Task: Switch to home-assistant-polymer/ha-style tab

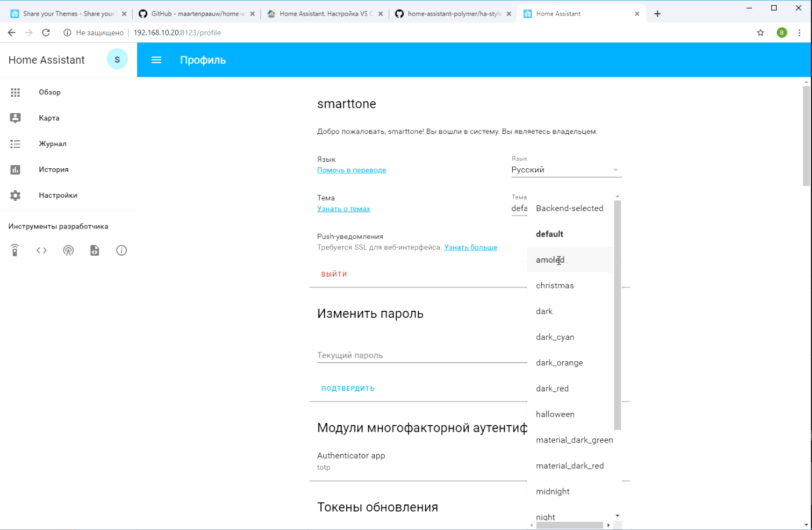Action: click(453, 14)
